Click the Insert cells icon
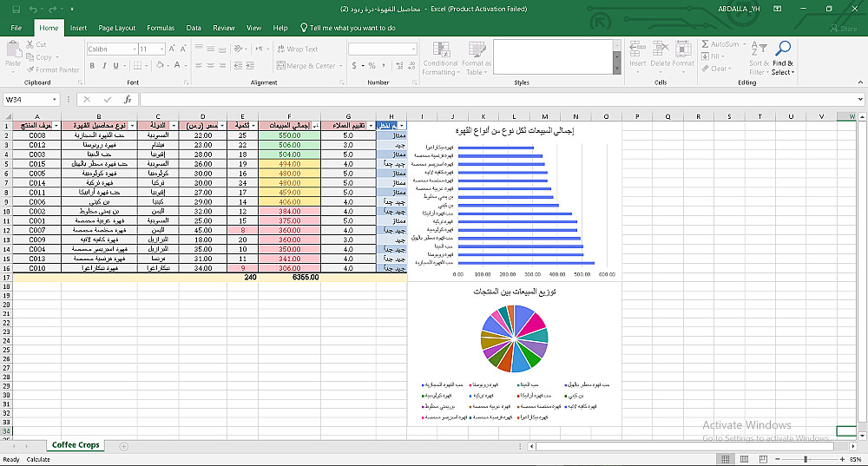The height and width of the screenshot is (466, 868). [638, 49]
